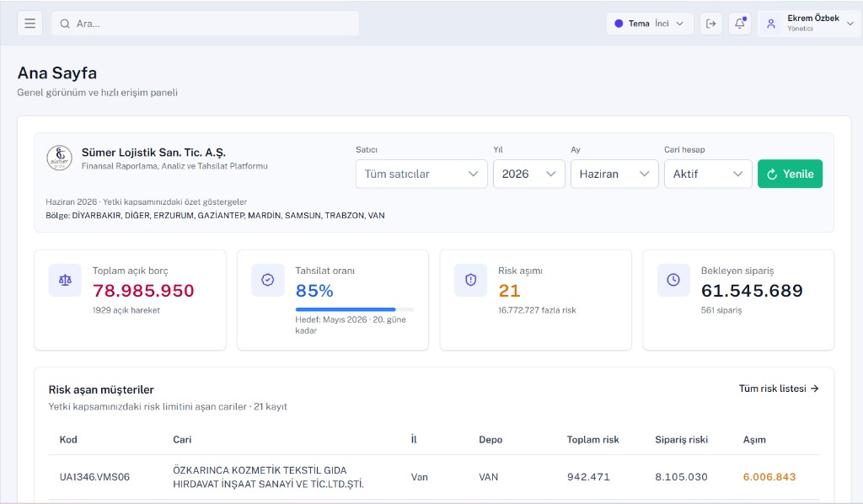Click the Kod column header

pos(68,440)
